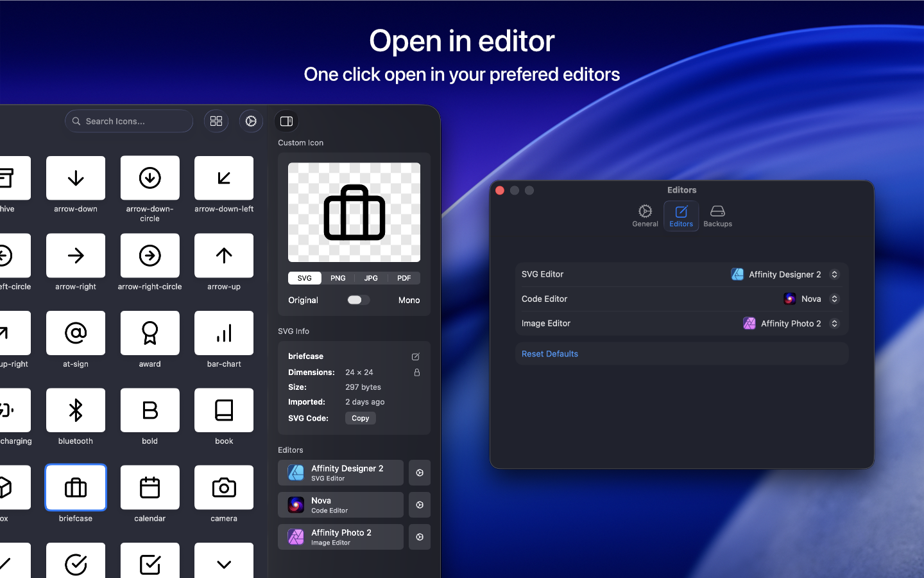Switch to JPG format tab
The height and width of the screenshot is (578, 924).
(x=371, y=278)
